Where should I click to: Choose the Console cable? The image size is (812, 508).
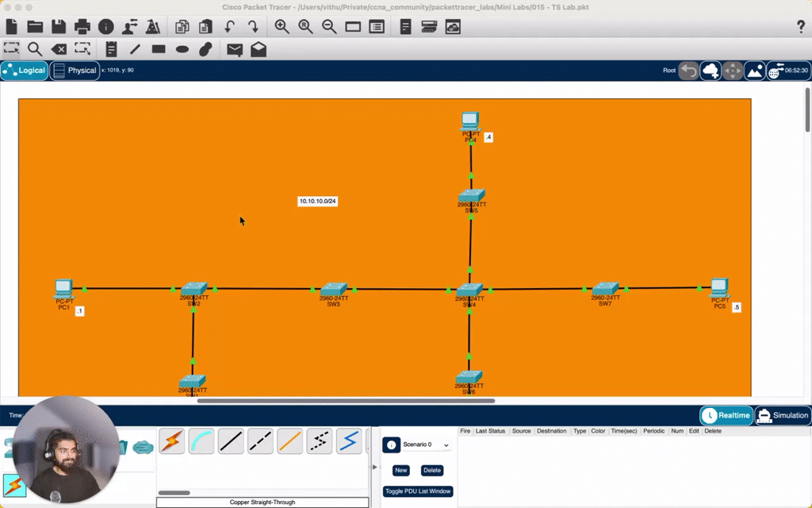click(201, 441)
